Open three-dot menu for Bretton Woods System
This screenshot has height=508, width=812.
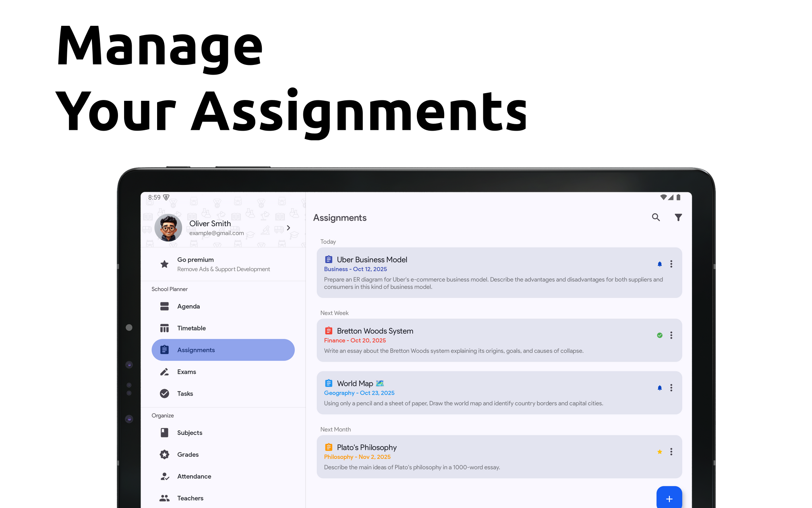(x=671, y=335)
